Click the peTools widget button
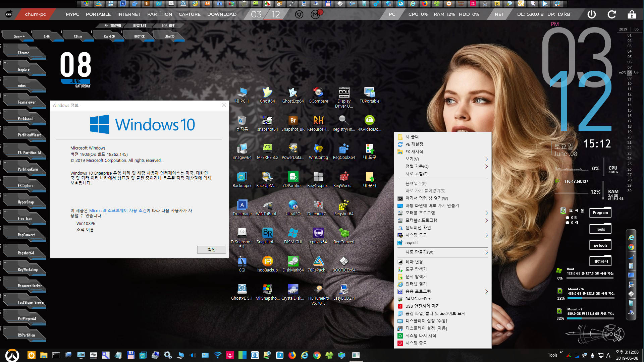The height and width of the screenshot is (362, 644). 600,245
